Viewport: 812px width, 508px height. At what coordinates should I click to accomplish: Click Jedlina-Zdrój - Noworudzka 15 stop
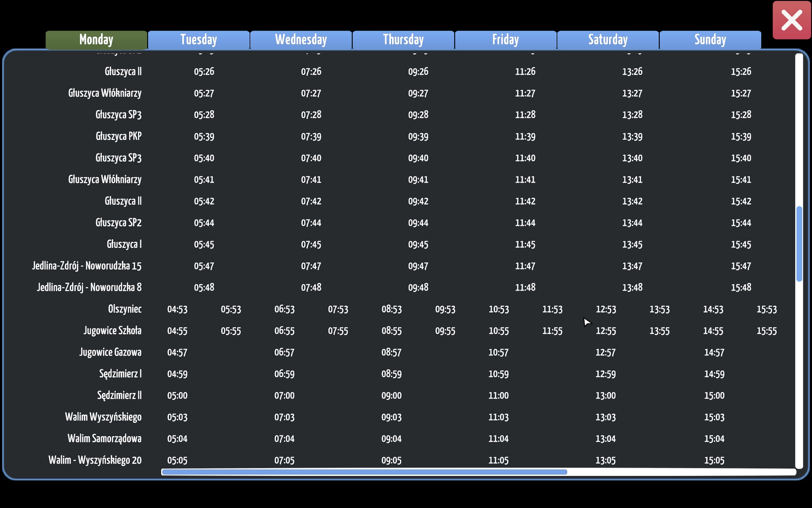pos(86,266)
